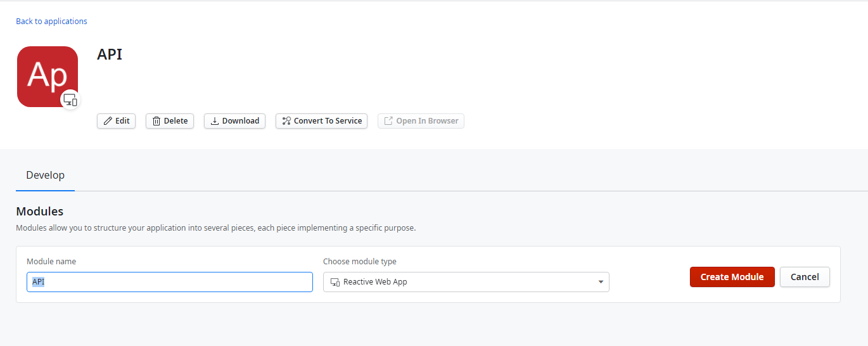868x346 pixels.
Task: Cancel the module creation
Action: 805,277
